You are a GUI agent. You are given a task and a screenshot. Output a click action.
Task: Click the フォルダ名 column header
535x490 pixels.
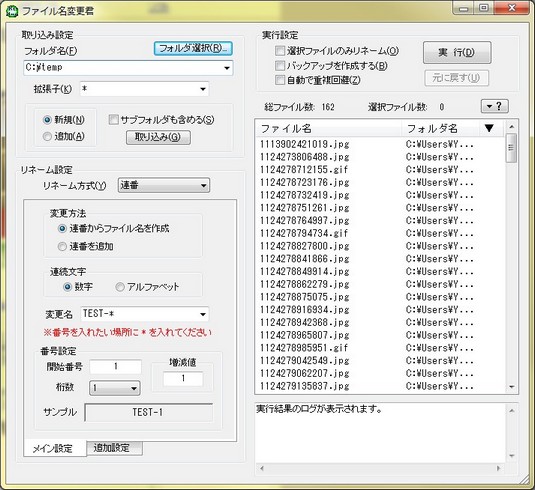pyautogui.click(x=440, y=128)
